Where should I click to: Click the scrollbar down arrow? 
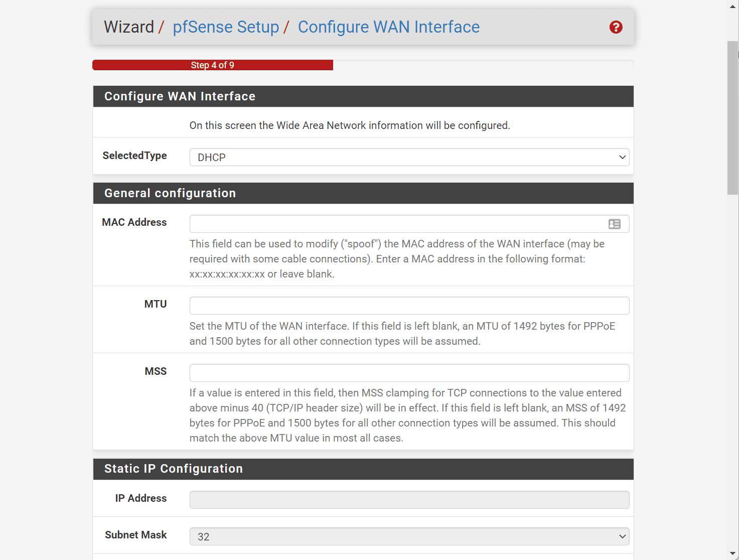(733, 553)
